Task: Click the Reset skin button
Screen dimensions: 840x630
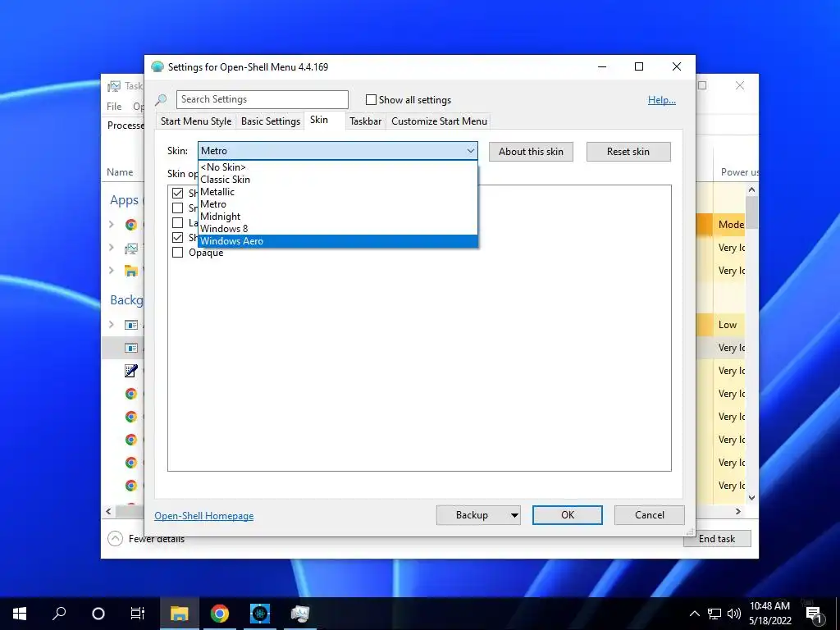Action: (x=628, y=152)
